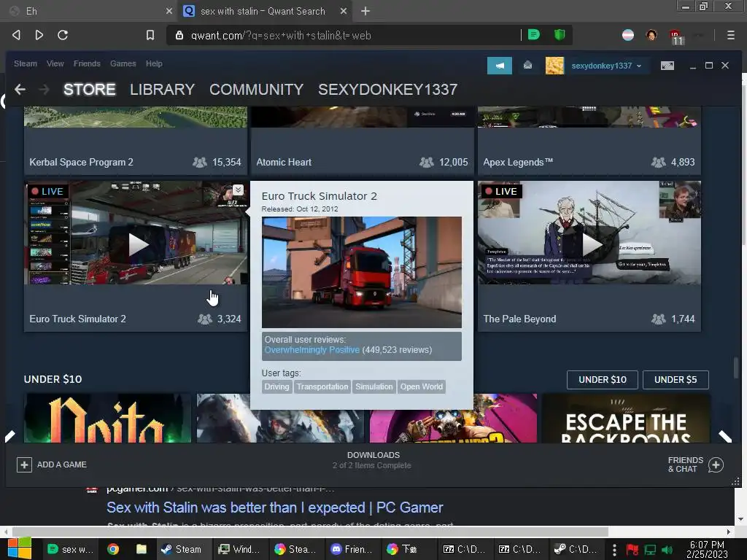747x560 pixels.
Task: Reload the Qwant page in browser
Action: (x=63, y=35)
